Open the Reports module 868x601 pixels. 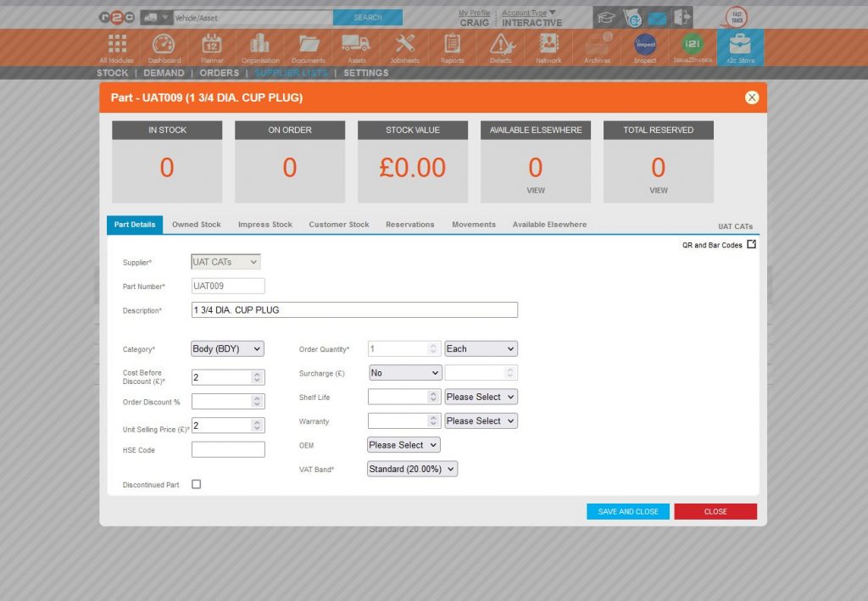[451, 47]
